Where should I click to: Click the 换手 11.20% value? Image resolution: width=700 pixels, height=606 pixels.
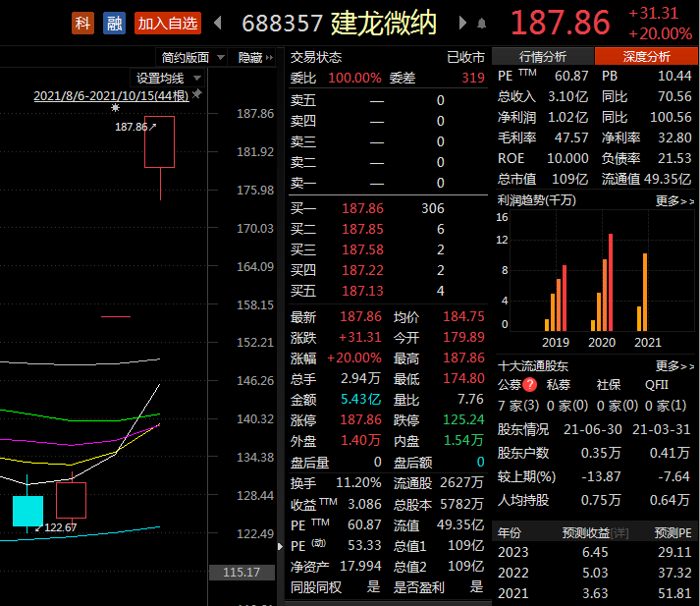tap(358, 483)
